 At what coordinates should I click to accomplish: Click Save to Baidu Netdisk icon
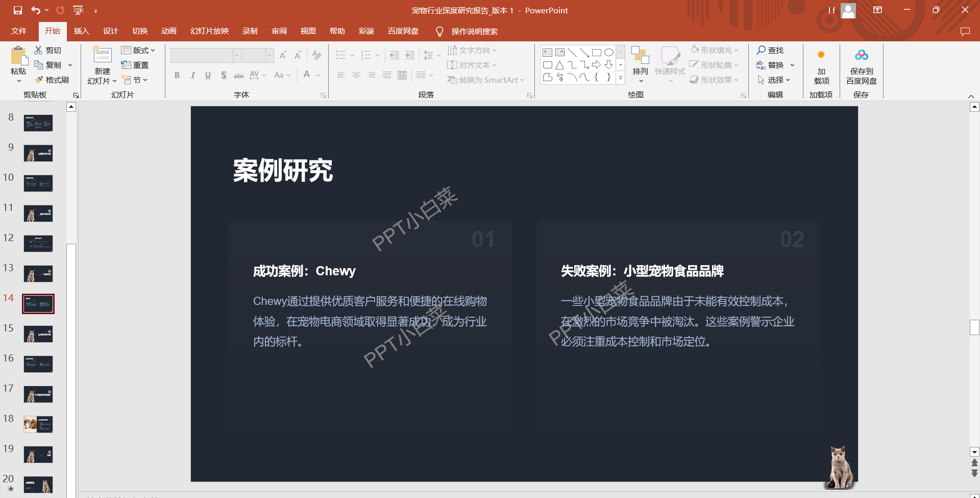862,55
